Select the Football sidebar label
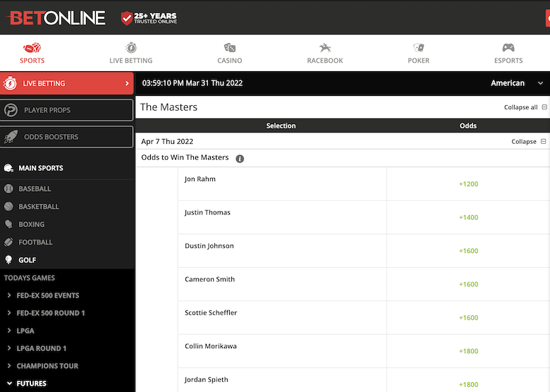 coord(35,243)
